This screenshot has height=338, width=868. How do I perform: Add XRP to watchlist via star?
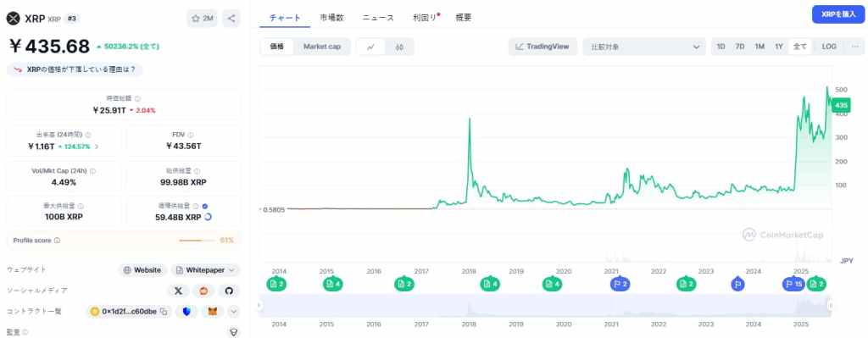202,19
